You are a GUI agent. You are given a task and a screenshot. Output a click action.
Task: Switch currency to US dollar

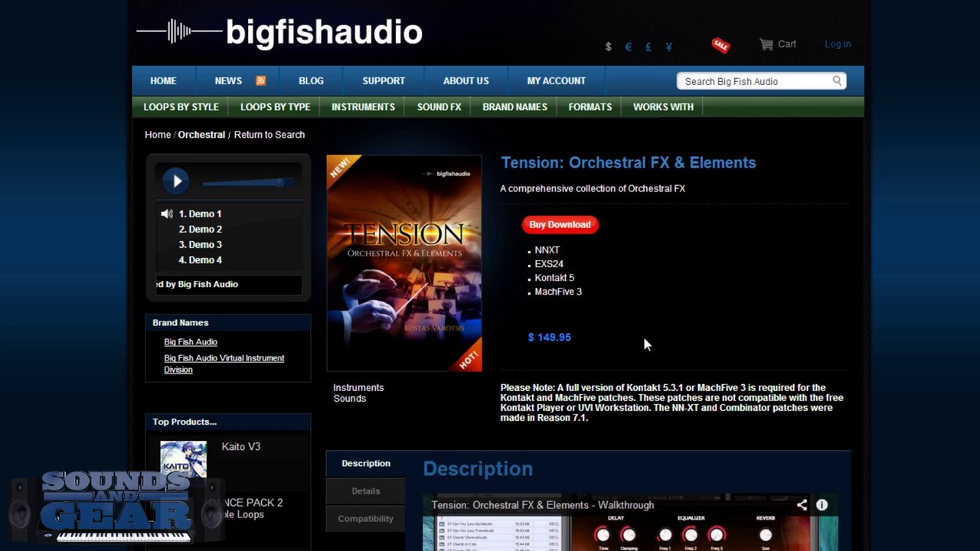[x=608, y=47]
